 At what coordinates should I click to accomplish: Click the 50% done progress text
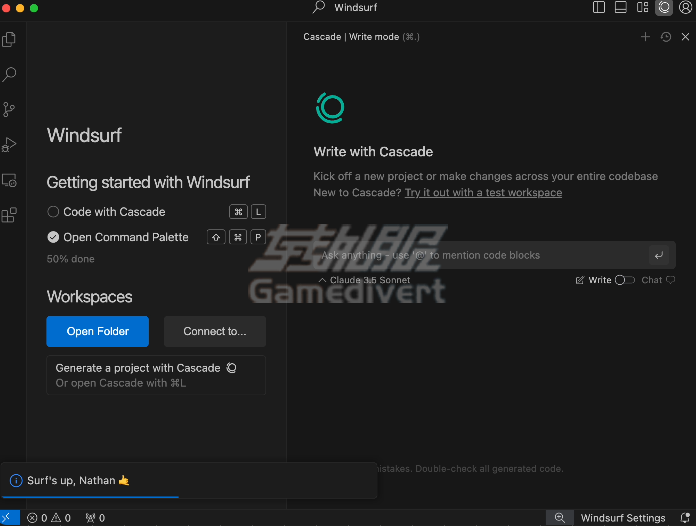tap(71, 259)
